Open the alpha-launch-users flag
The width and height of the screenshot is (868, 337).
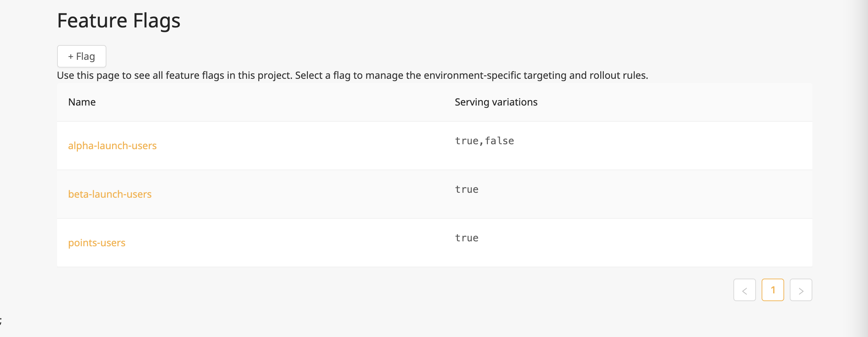click(x=112, y=146)
